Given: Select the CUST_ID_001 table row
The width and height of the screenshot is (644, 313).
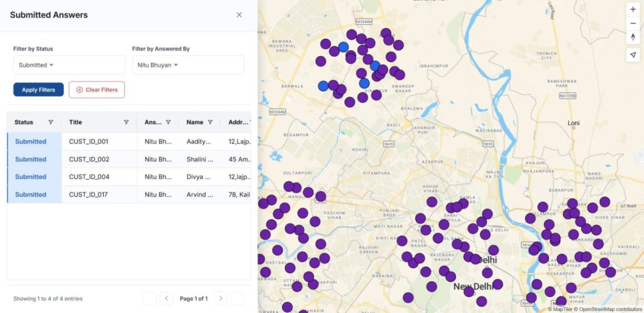Looking at the screenshot, I should [x=98, y=141].
